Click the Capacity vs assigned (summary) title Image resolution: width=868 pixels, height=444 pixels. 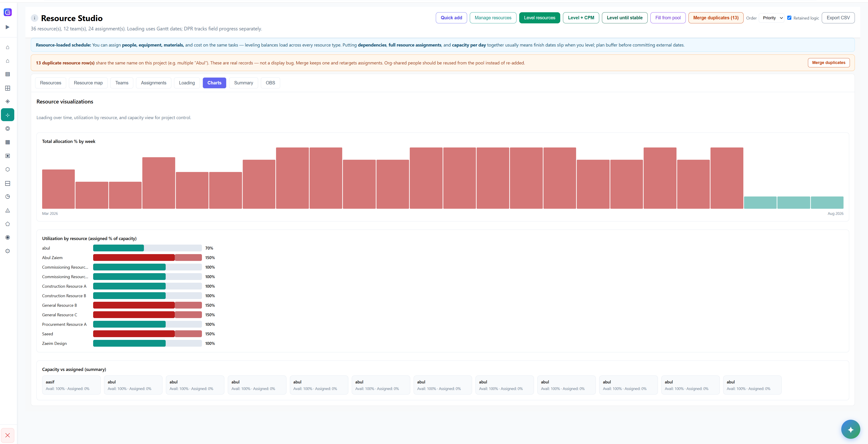tap(74, 369)
